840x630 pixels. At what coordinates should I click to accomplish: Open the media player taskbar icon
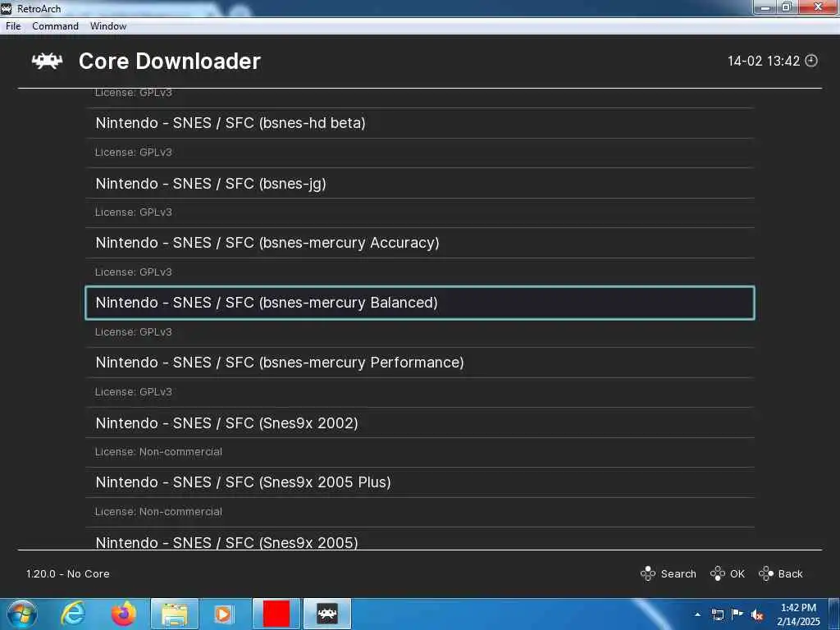pyautogui.click(x=223, y=614)
